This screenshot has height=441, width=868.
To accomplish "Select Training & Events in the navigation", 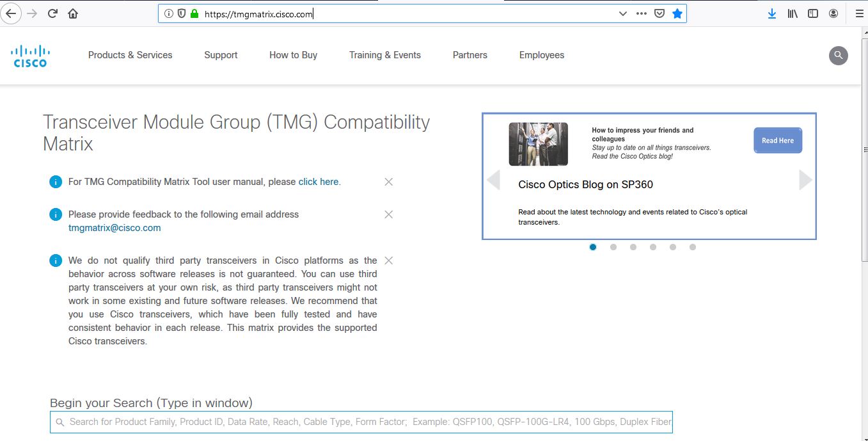I will click(x=384, y=55).
